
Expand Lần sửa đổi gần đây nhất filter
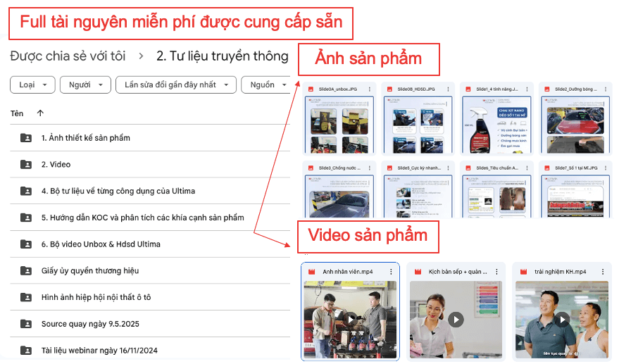pos(175,85)
